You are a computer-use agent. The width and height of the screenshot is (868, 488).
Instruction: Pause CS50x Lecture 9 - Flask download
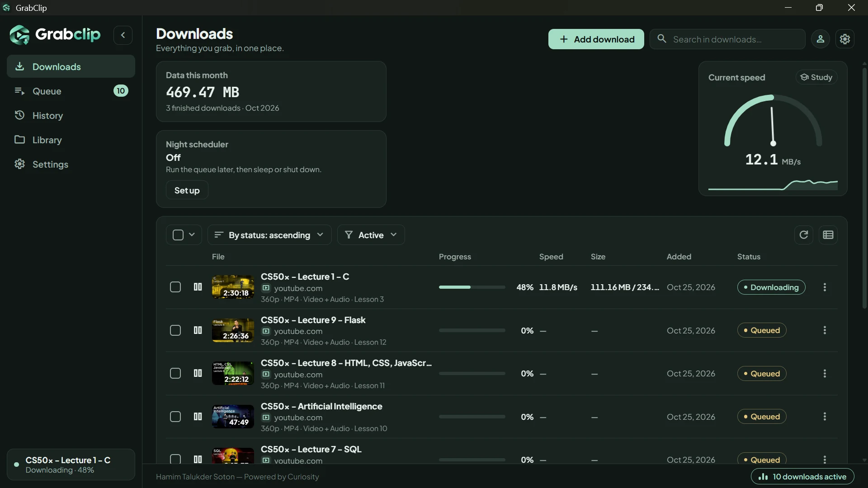tap(198, 330)
